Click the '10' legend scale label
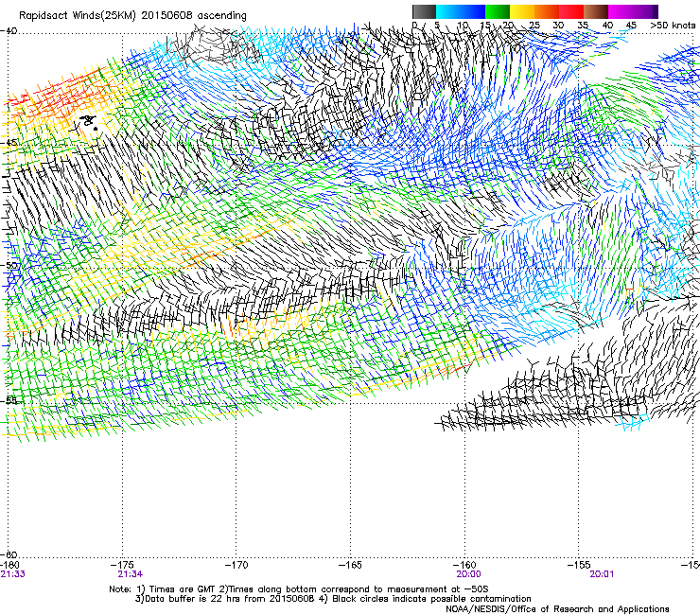The width and height of the screenshot is (700, 615). point(462,26)
